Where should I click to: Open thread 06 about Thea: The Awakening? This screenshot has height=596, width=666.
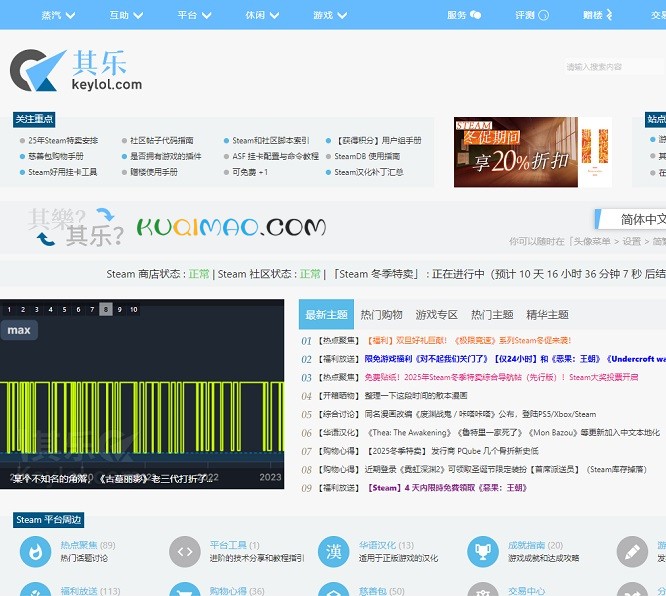pyautogui.click(x=514, y=432)
